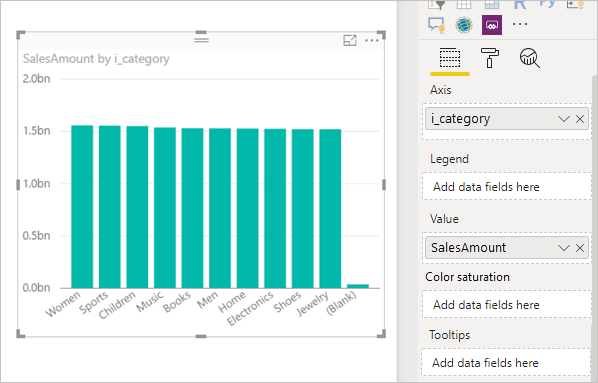
Task: Click the chart top-left resize handle
Action: pyautogui.click(x=21, y=35)
